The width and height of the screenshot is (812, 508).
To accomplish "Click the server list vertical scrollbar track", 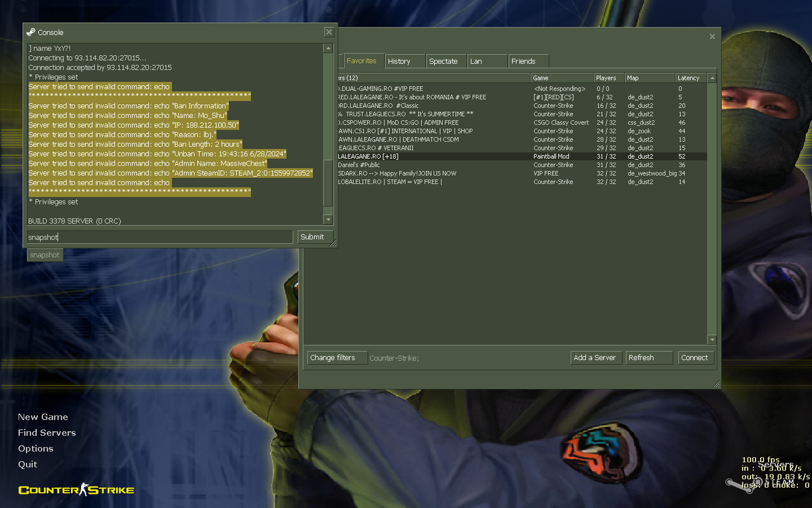I will 712,209.
